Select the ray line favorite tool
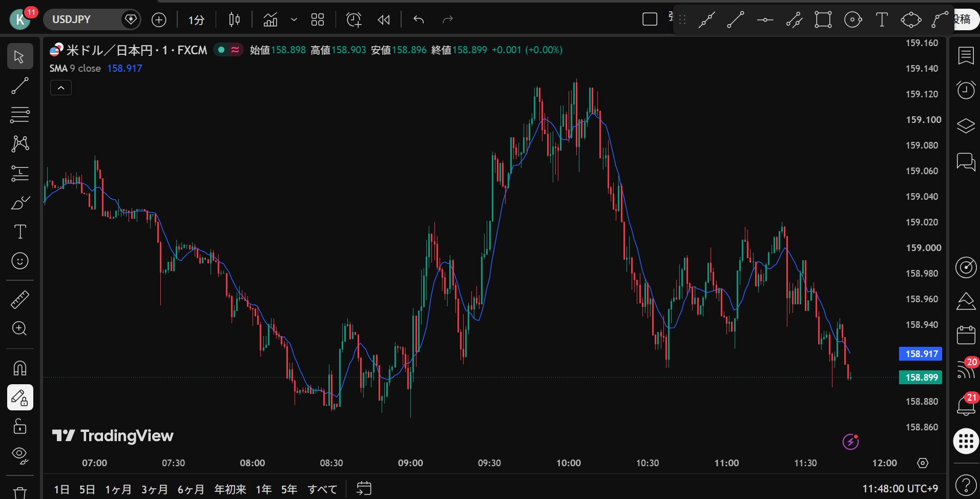Image resolution: width=980 pixels, height=499 pixels. coord(736,19)
